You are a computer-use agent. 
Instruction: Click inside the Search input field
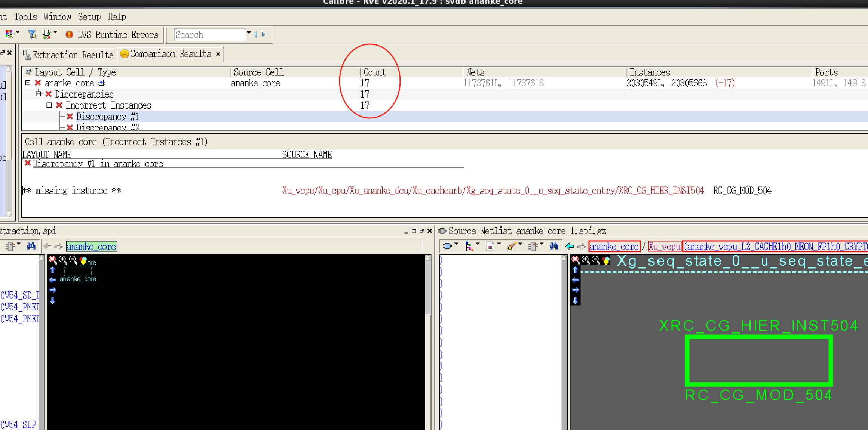click(209, 35)
